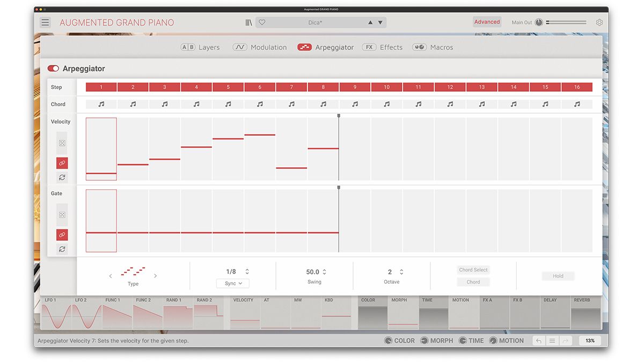The height and width of the screenshot is (362, 644).
Task: Toggle step 1 in Step row
Action: (x=101, y=87)
